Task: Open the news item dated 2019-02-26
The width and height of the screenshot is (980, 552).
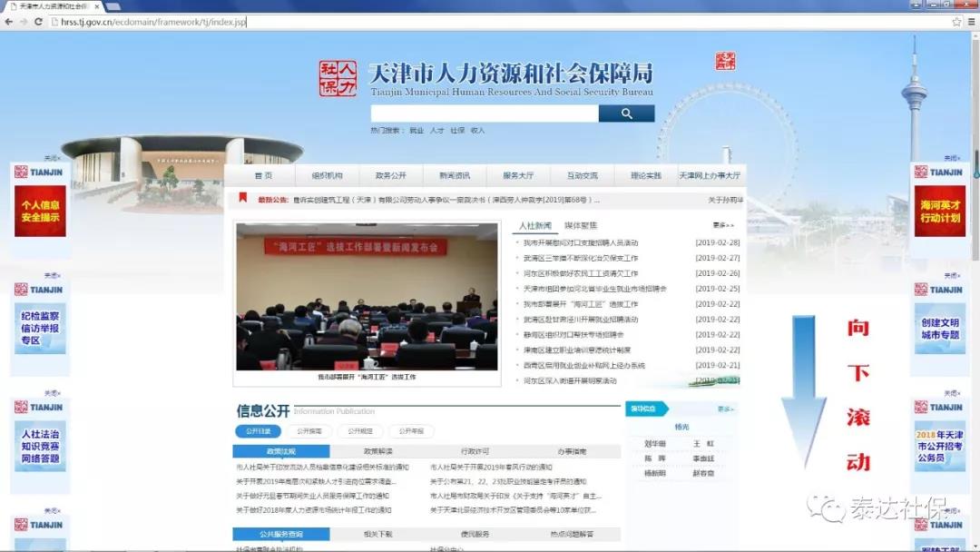Action: [x=581, y=273]
